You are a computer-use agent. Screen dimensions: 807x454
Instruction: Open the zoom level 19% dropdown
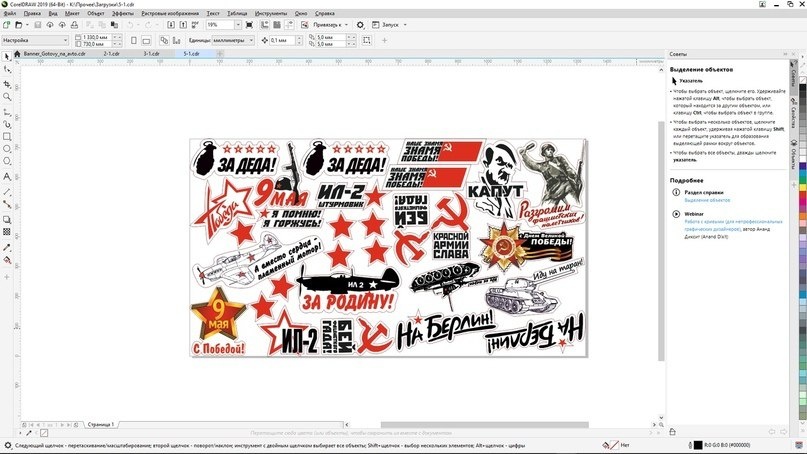pyautogui.click(x=238, y=25)
